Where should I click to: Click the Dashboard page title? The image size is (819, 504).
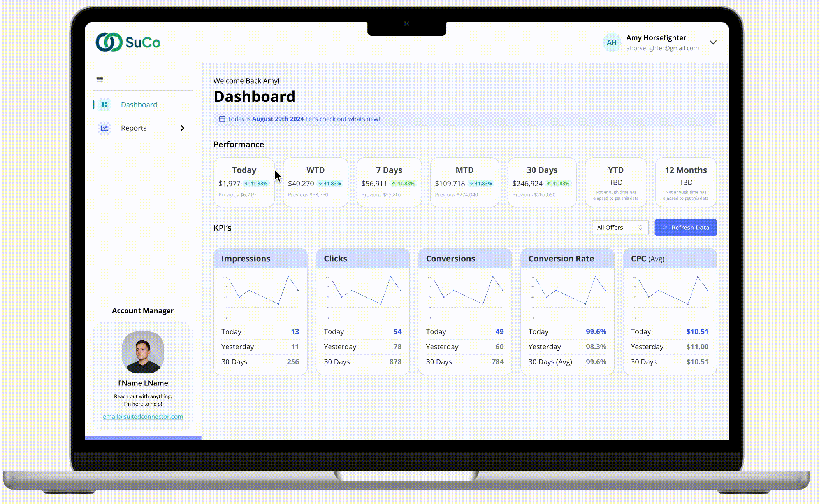tap(255, 96)
